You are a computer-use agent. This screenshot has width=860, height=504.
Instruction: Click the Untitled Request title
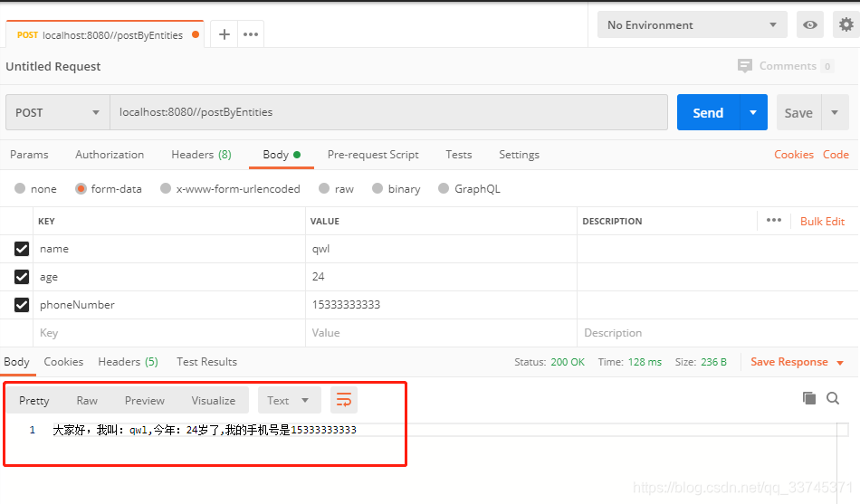53,66
